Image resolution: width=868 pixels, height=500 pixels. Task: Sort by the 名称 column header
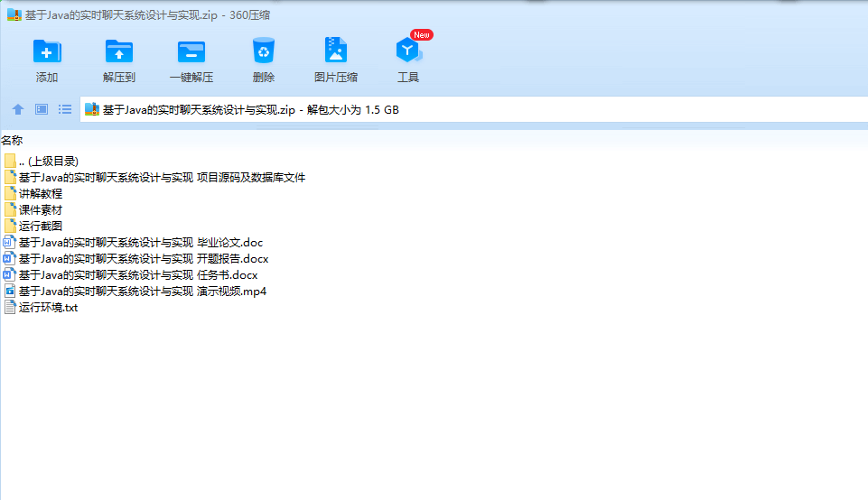tap(12, 141)
